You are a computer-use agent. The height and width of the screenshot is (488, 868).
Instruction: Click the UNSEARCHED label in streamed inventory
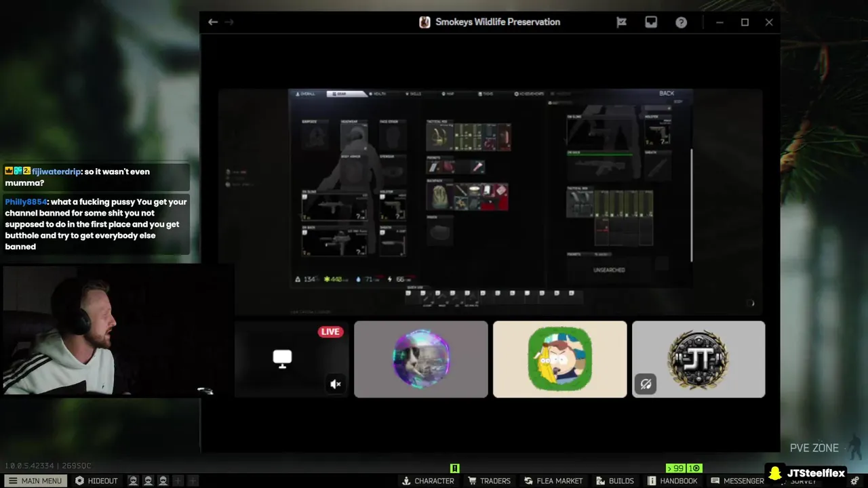(x=609, y=270)
